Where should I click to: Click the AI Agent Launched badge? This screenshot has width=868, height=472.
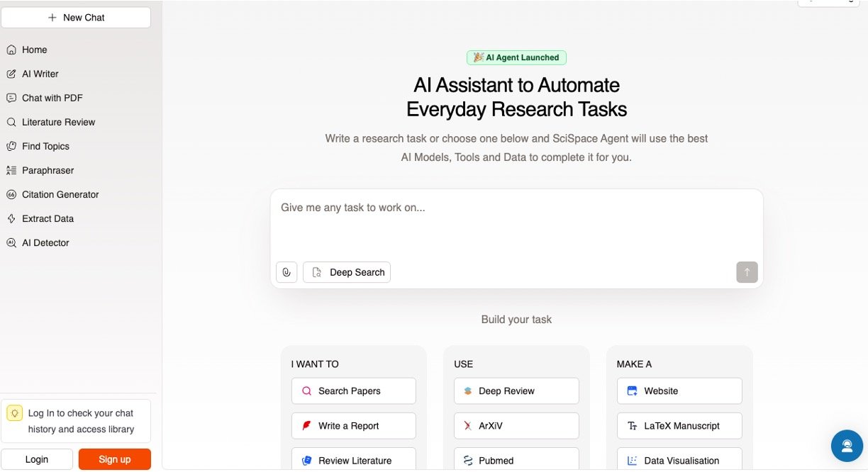[516, 57]
